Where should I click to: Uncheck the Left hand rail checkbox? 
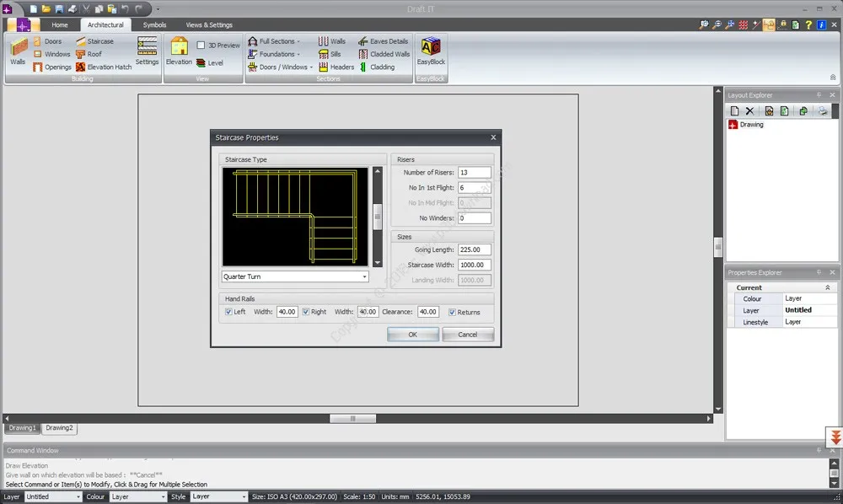point(228,312)
